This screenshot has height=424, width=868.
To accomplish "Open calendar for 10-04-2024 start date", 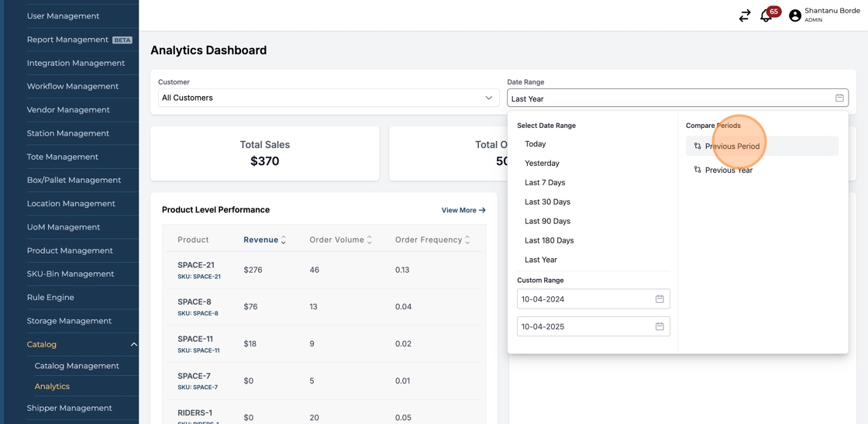I will pos(660,299).
